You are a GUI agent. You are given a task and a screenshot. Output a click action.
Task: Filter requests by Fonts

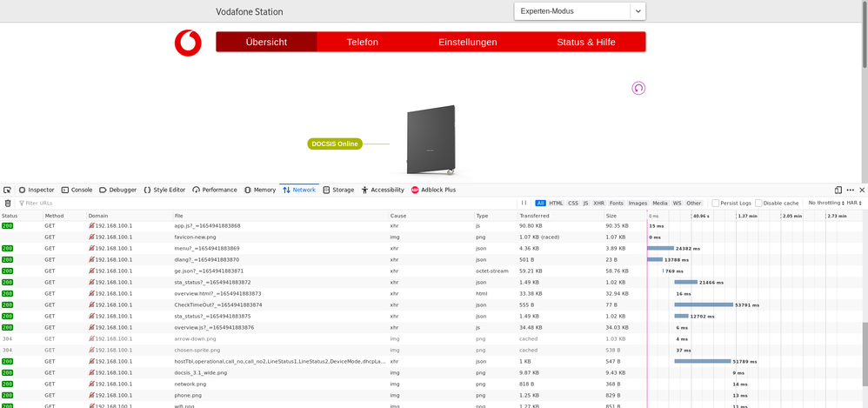click(617, 204)
